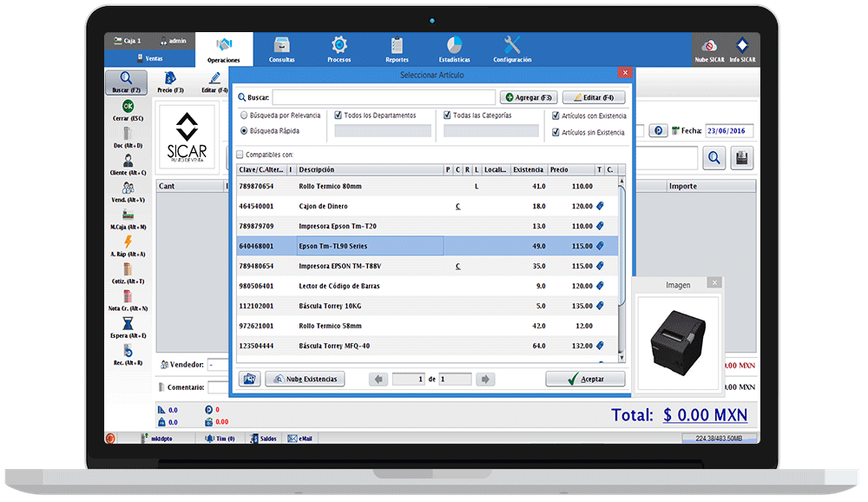This screenshot has width=868, height=502.
Task: Open Cliente (Alt+C) from the sidebar
Action: pyautogui.click(x=128, y=162)
